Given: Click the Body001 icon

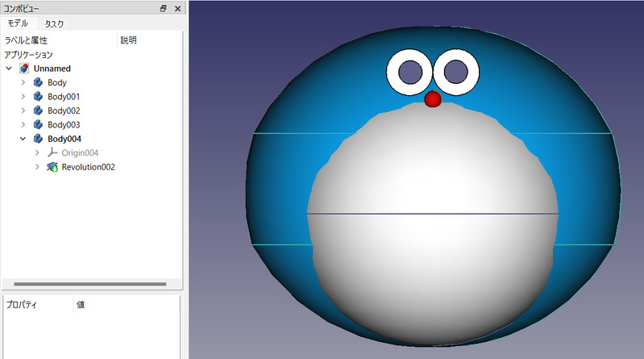Looking at the screenshot, I should tap(38, 96).
